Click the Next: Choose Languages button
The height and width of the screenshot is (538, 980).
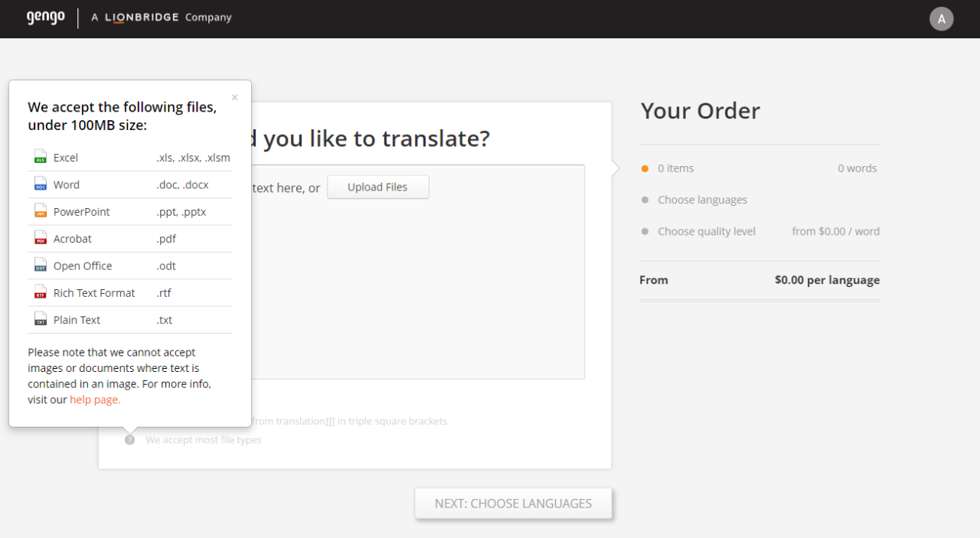(x=513, y=503)
